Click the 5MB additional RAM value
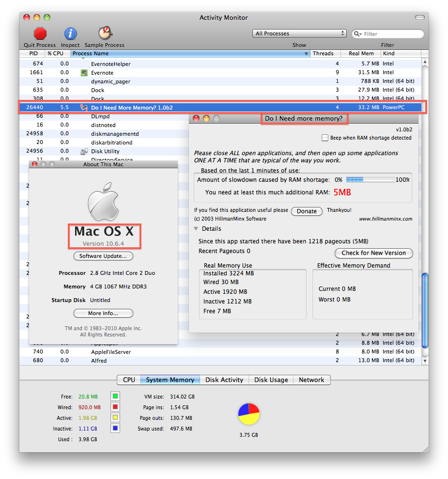This screenshot has width=448, height=479. coord(342,192)
